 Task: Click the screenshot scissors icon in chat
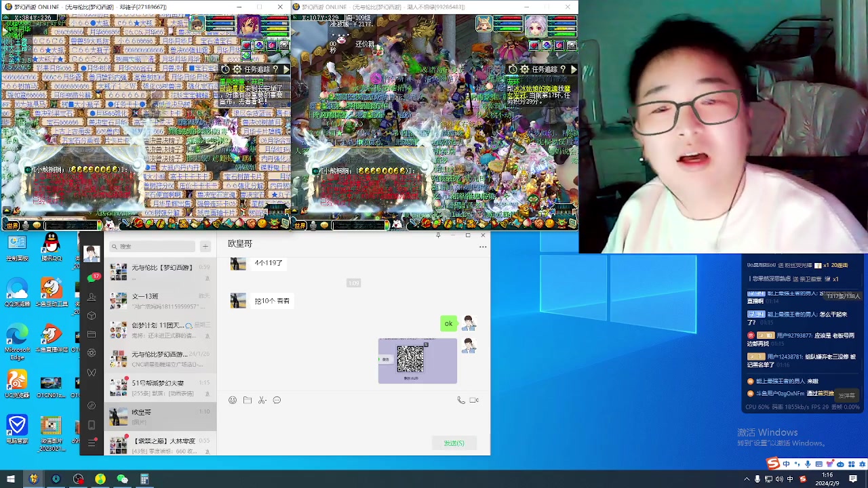(262, 400)
